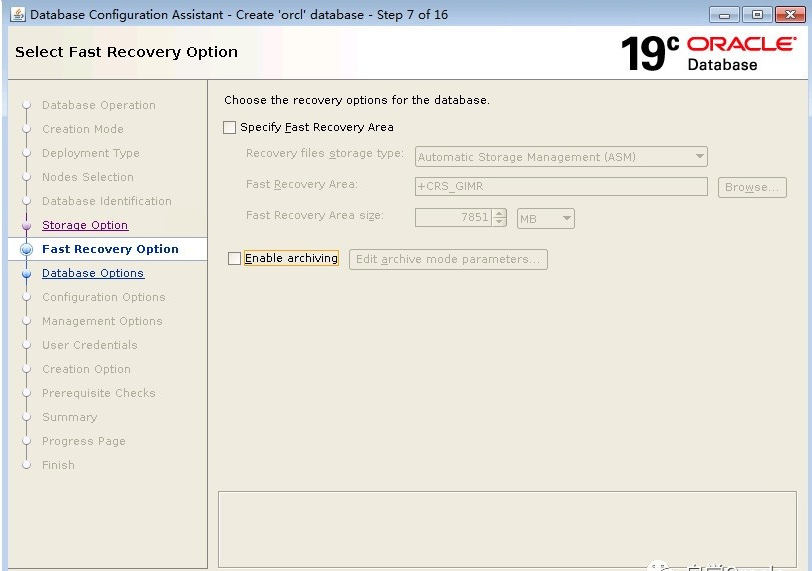812x571 pixels.
Task: Close the Database Configuration Assistant window
Action: point(790,14)
